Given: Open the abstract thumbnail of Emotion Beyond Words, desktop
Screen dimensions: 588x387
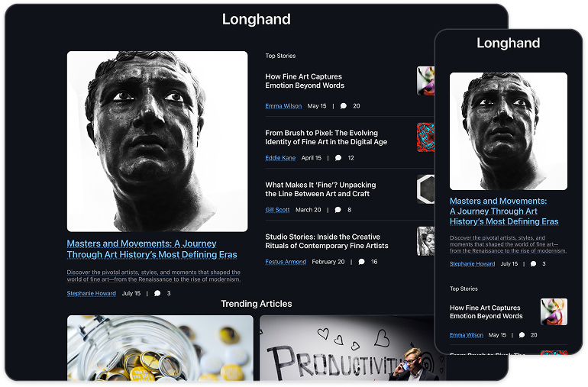Looking at the screenshot, I should coord(425,81).
